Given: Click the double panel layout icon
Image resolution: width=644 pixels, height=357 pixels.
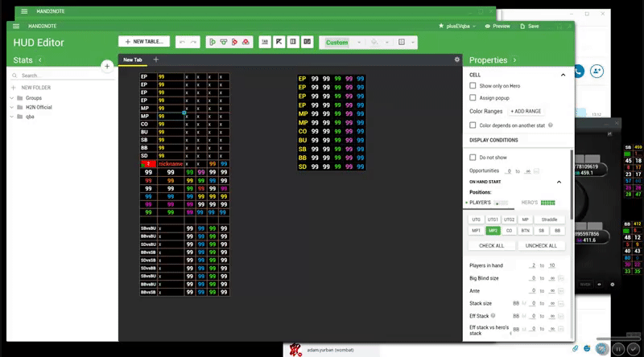Looking at the screenshot, I should click(x=307, y=42).
